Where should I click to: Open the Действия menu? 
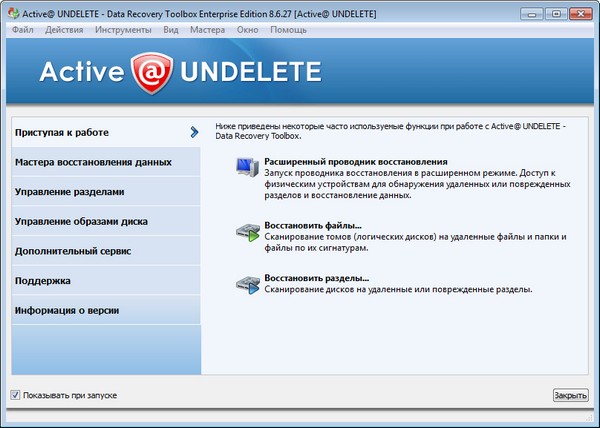[x=65, y=30]
